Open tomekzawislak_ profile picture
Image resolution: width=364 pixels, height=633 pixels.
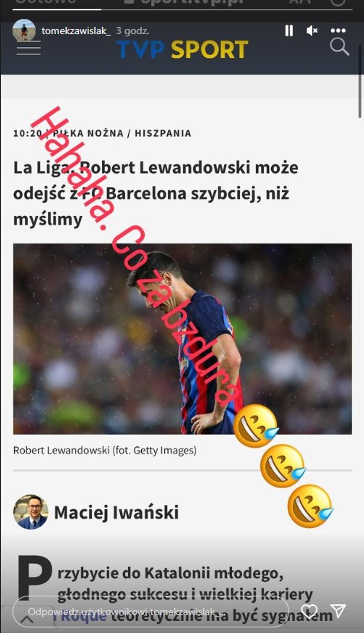(x=24, y=30)
